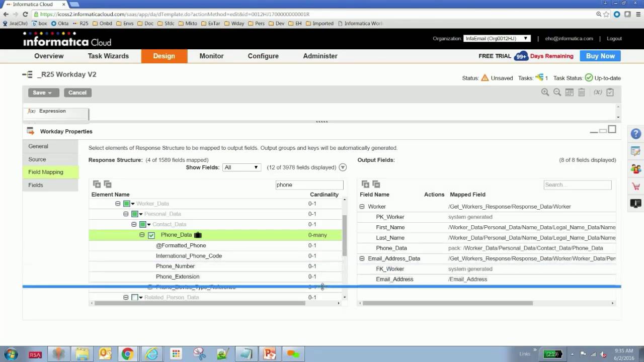Open the (x) parameters icon

click(598, 92)
